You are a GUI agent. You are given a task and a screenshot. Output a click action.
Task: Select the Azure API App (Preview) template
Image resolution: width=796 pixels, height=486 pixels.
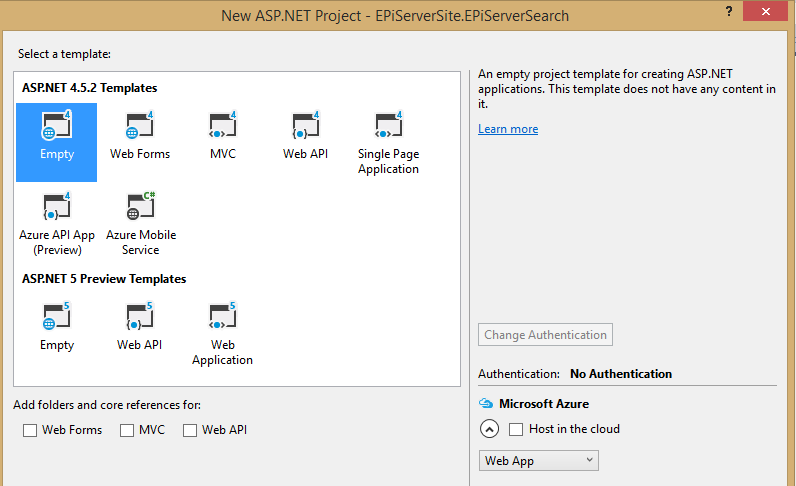pos(57,224)
